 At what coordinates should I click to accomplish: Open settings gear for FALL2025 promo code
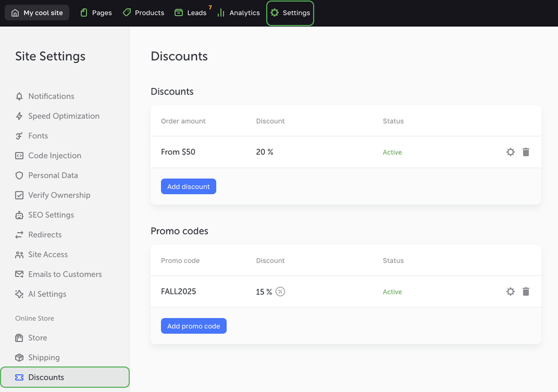click(510, 291)
